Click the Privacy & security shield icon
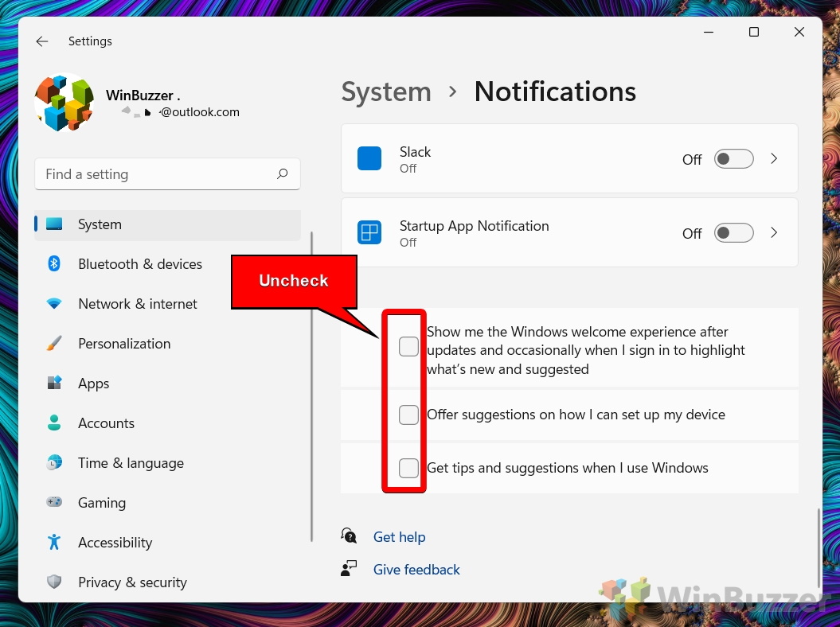 [x=54, y=582]
